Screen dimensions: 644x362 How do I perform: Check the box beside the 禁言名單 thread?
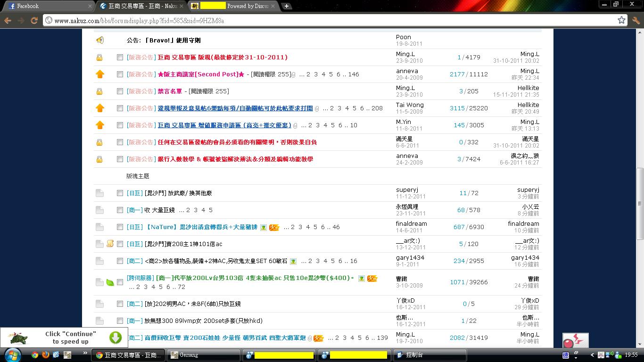(x=120, y=91)
